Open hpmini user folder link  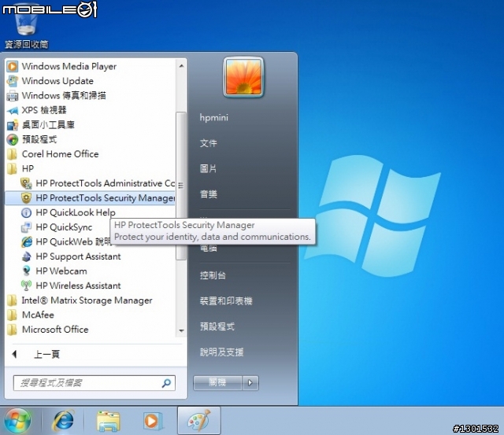pyautogui.click(x=213, y=117)
